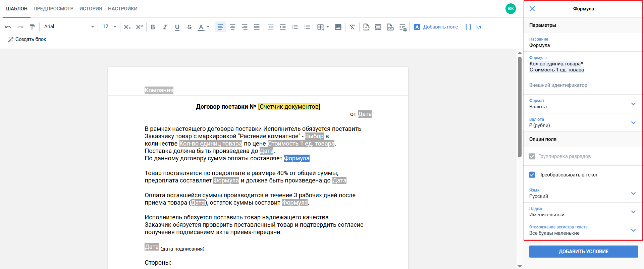Center align the text
The width and height of the screenshot is (644, 269).
[x=232, y=27]
